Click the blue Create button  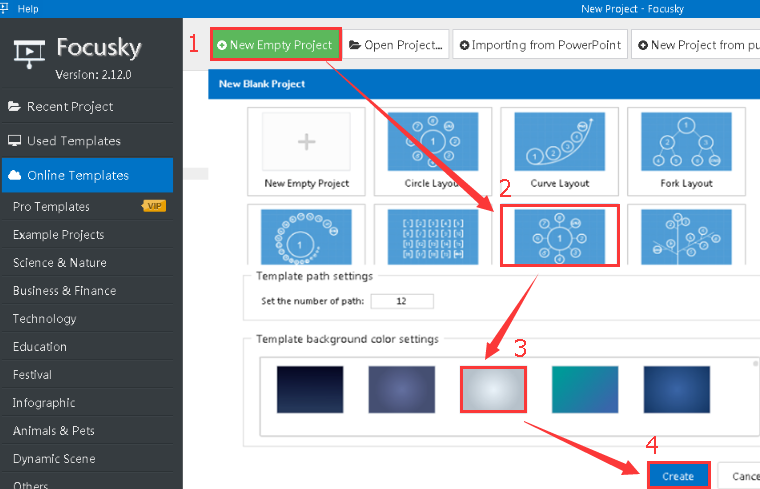678,476
